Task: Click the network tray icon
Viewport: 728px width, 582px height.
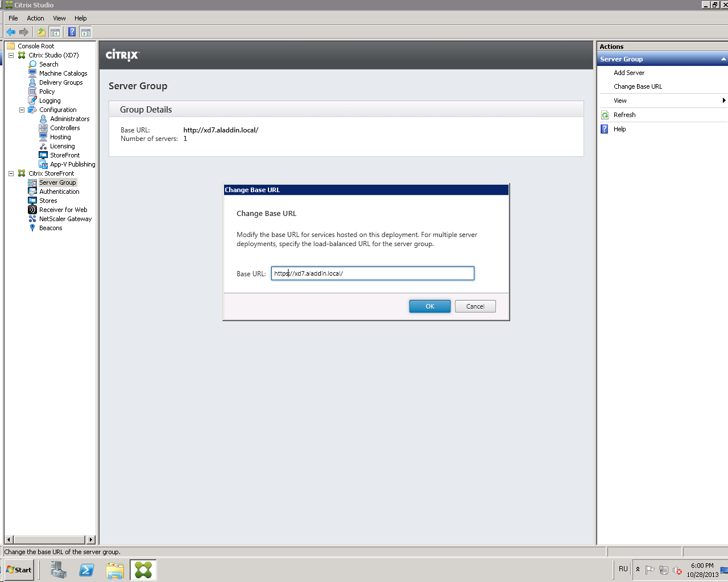Action: [663, 570]
